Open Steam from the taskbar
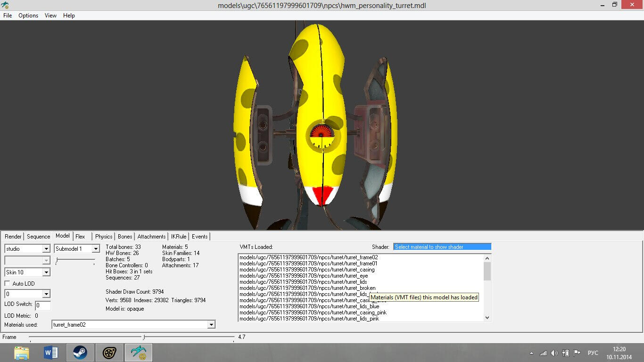This screenshot has width=644, height=362. coord(80,353)
